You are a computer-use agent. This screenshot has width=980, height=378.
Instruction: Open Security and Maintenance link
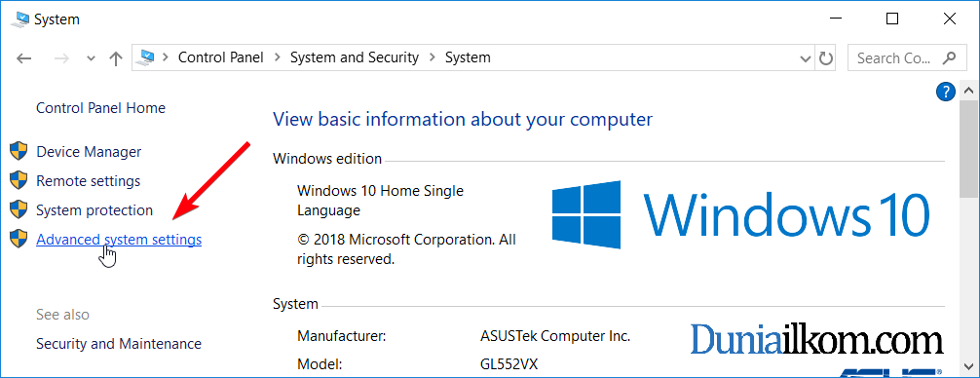(119, 344)
